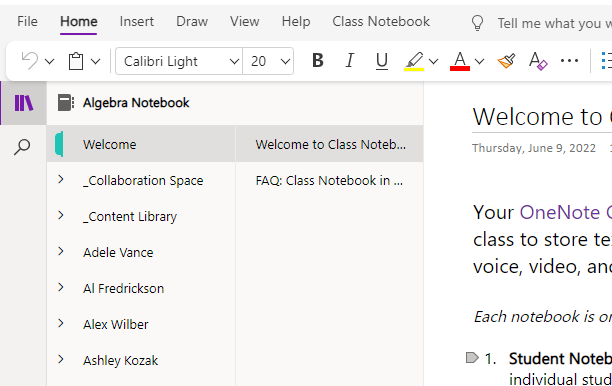Expand the _Collaboration Space section group
This screenshot has height=386, width=612.
61,180
